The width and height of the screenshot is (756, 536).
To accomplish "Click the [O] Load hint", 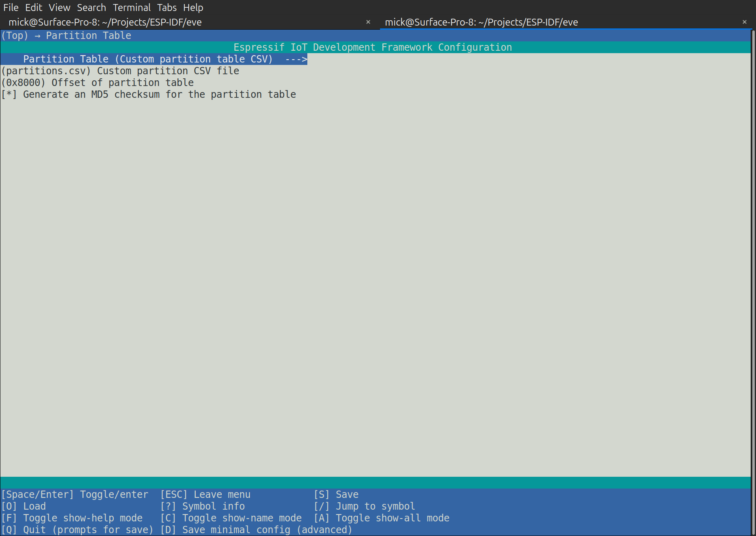I will pos(24,506).
